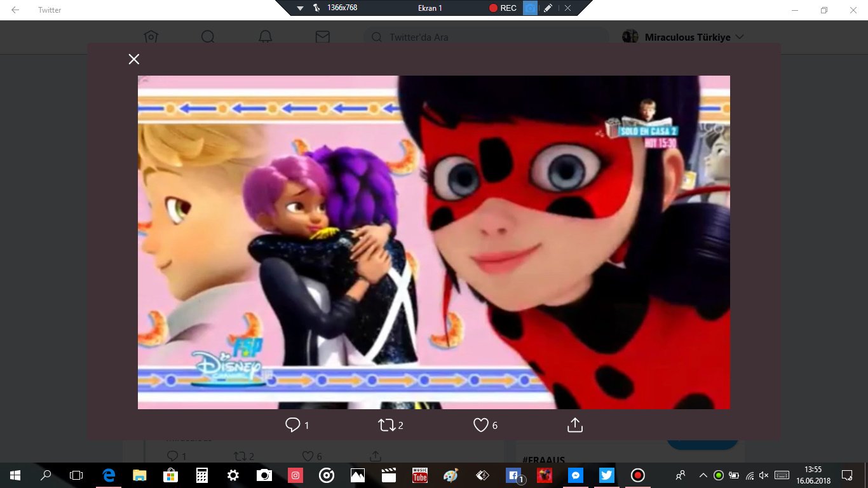Unmute the volume tray icon
The width and height of the screenshot is (868, 488).
pos(764,475)
